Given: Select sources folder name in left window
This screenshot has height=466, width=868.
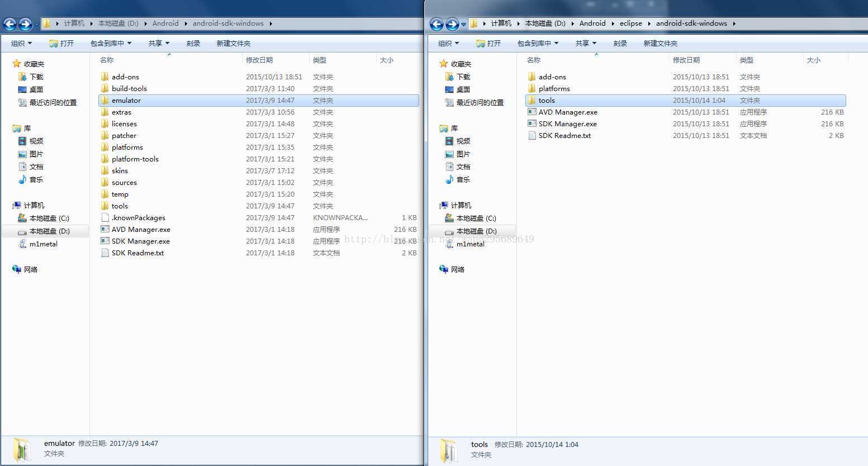Looking at the screenshot, I should click(x=124, y=183).
